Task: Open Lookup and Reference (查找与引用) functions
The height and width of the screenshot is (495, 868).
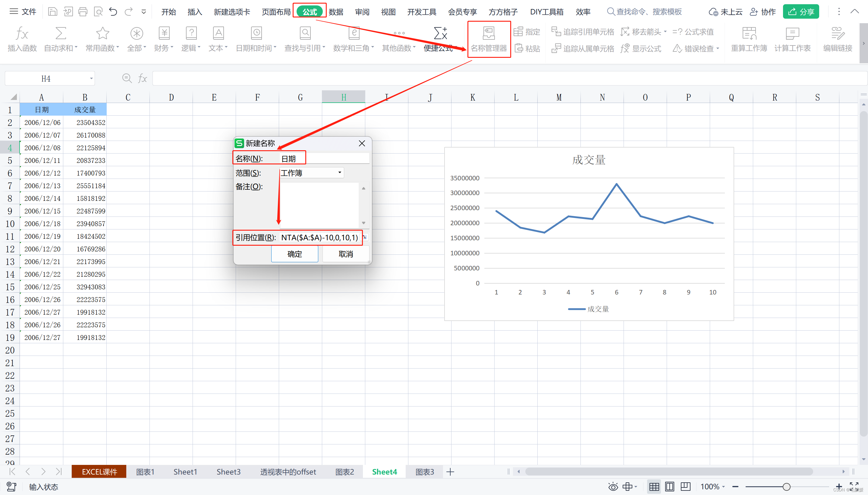Action: [x=305, y=39]
